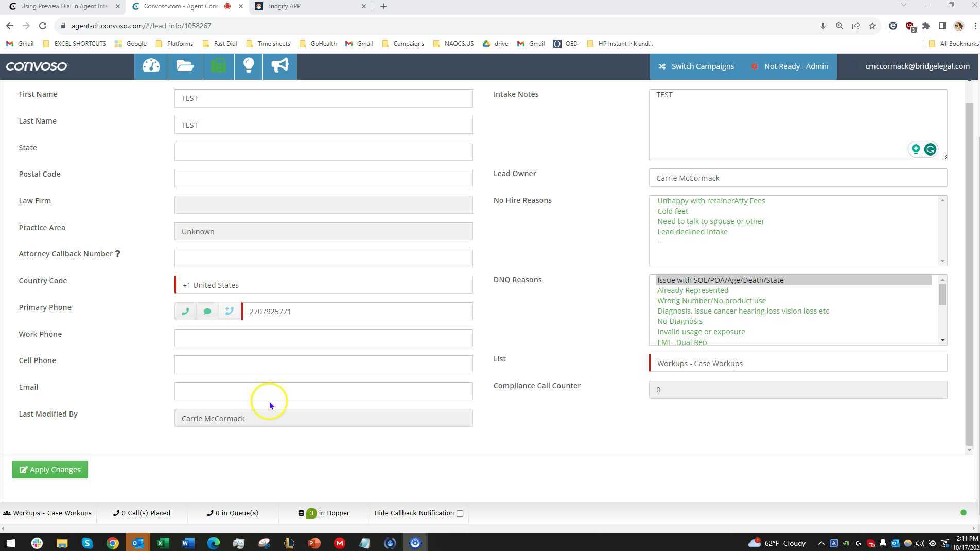Click the call icon beside Primary Phone
980x551 pixels.
point(185,311)
